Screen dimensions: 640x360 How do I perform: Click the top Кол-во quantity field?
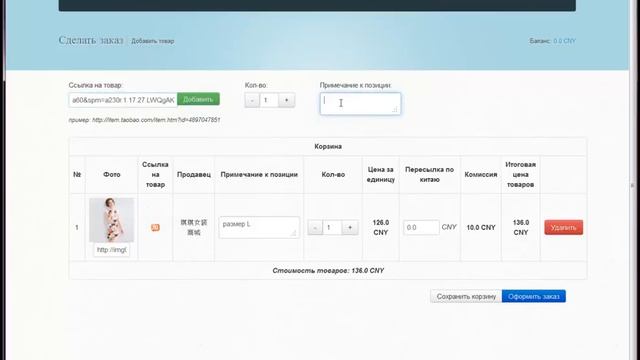269,100
